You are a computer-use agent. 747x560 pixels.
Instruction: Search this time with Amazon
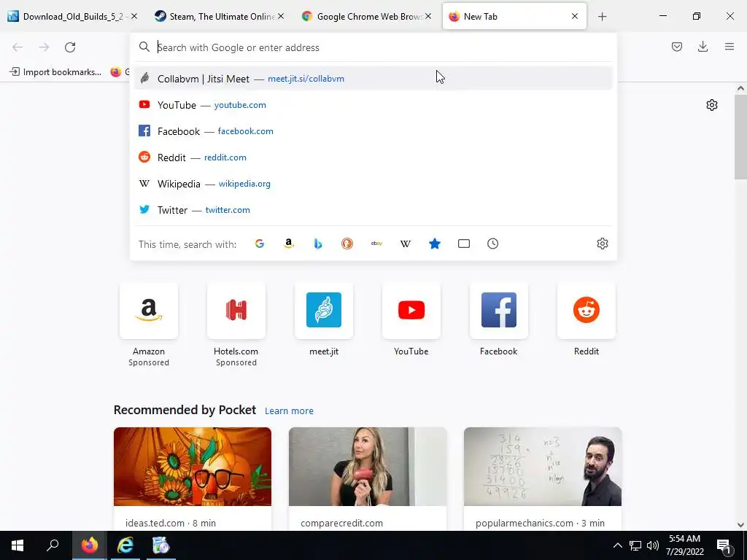tap(289, 244)
